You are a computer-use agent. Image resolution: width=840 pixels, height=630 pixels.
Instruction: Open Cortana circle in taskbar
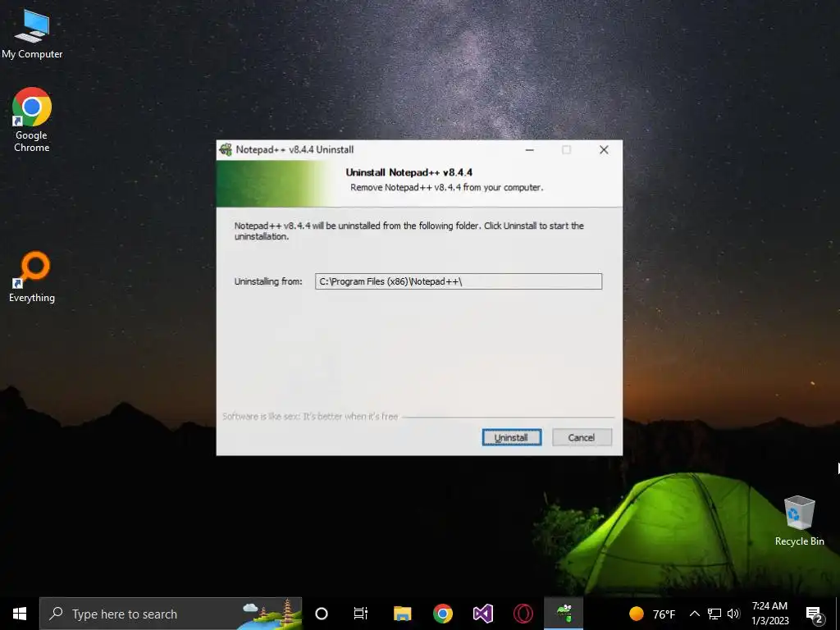pyautogui.click(x=322, y=614)
